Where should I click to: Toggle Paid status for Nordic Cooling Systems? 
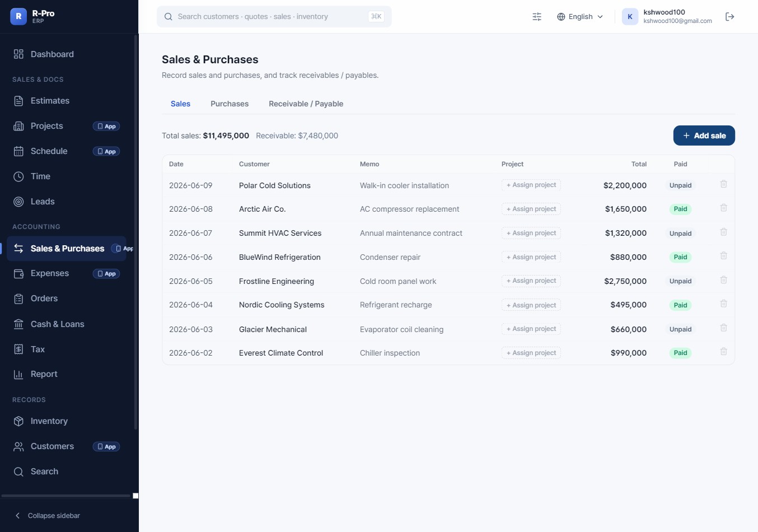(680, 305)
